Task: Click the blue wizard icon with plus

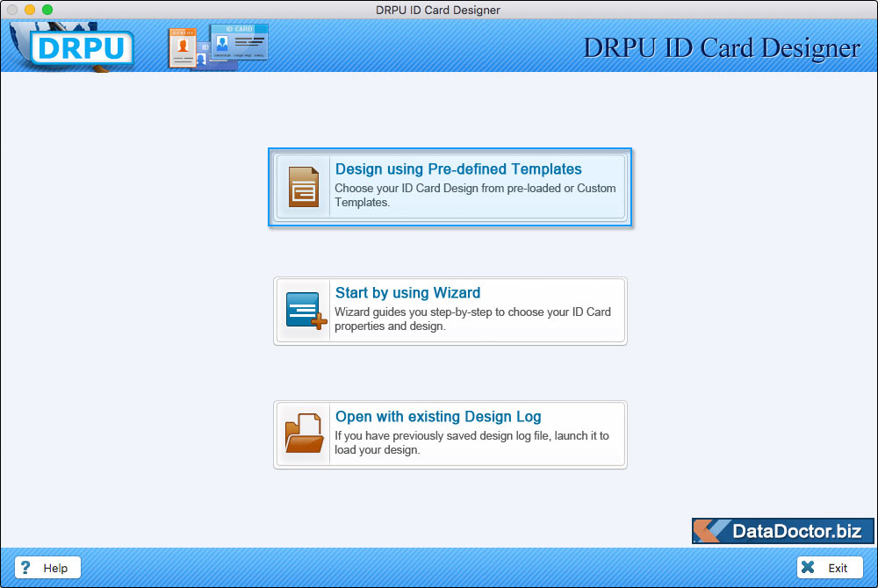Action: (306, 311)
